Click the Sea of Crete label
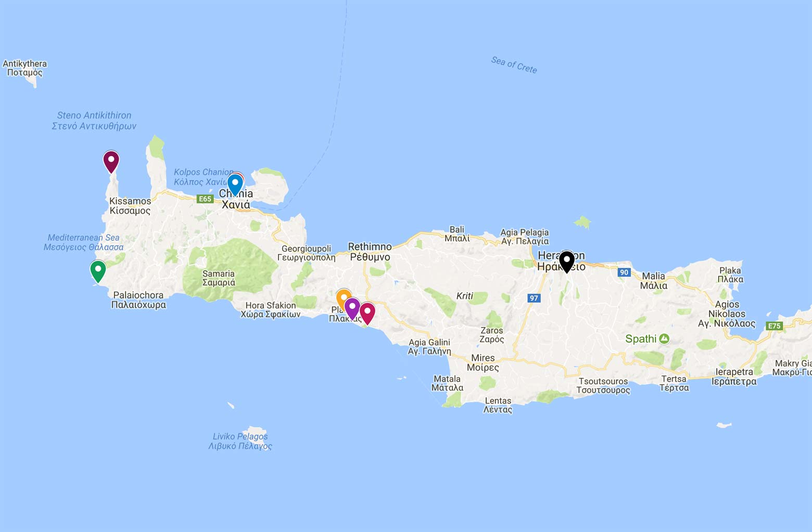The height and width of the screenshot is (532, 812). click(x=514, y=65)
